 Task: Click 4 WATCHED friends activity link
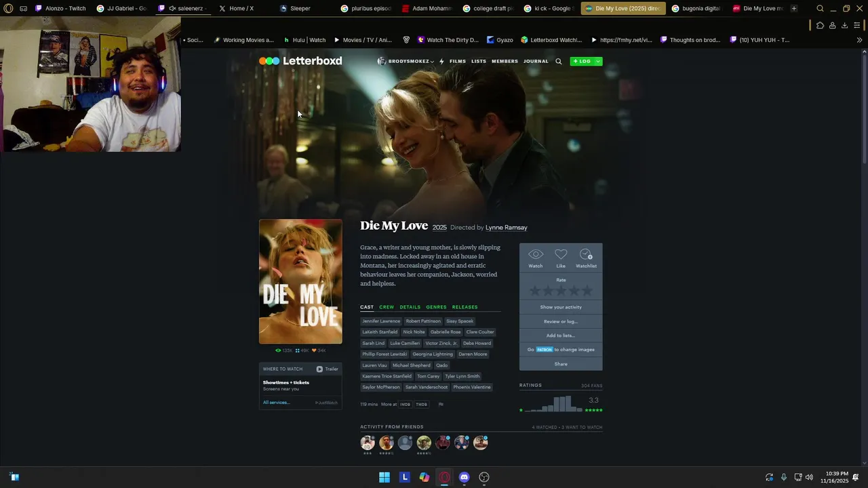545,428
